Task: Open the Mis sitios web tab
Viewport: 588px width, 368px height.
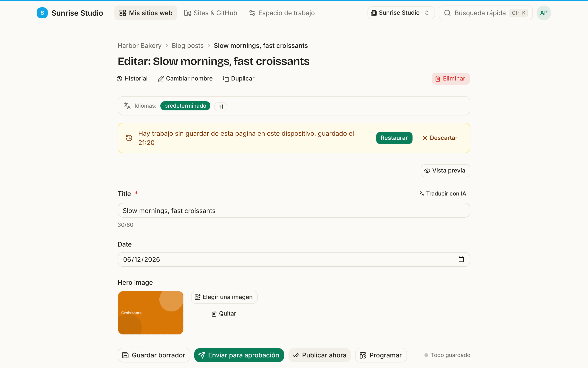Action: (x=146, y=13)
